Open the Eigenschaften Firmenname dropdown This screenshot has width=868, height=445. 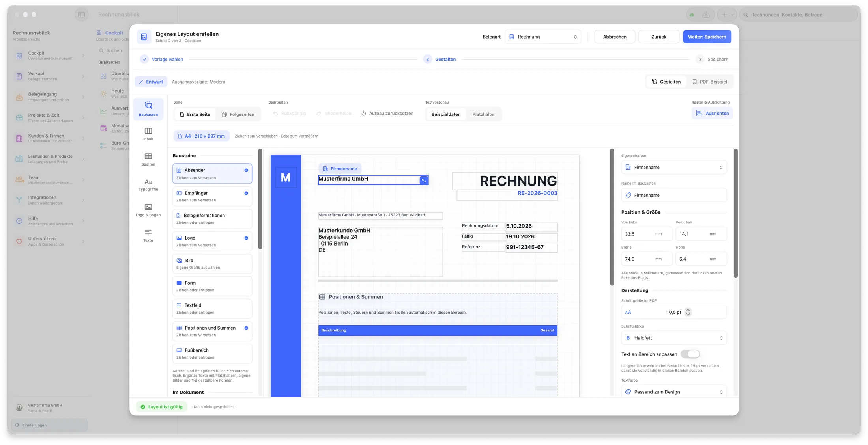674,168
